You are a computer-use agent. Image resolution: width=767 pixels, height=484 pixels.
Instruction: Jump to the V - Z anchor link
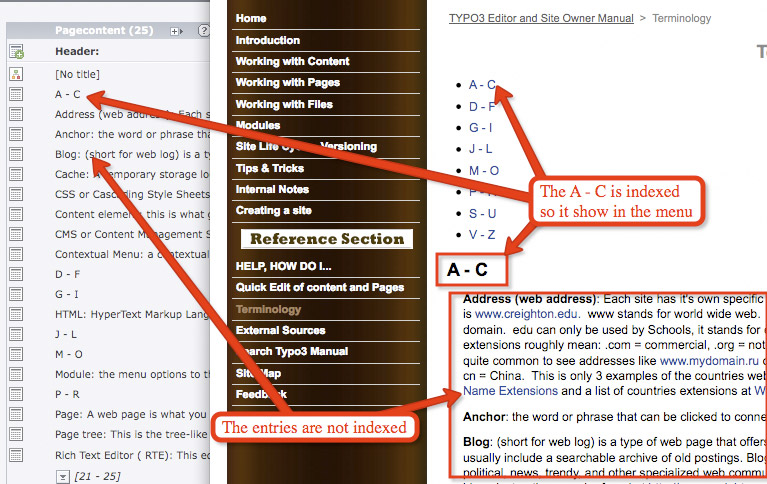pos(481,233)
